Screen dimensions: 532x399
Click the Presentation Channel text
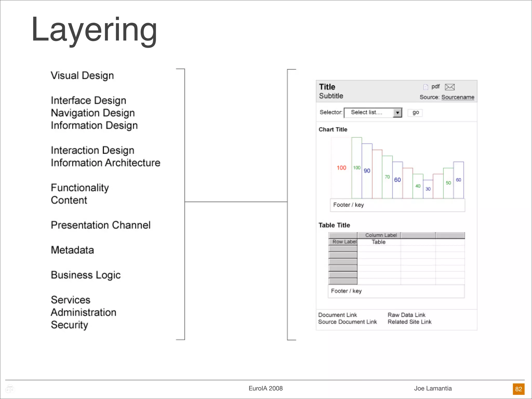coord(101,225)
